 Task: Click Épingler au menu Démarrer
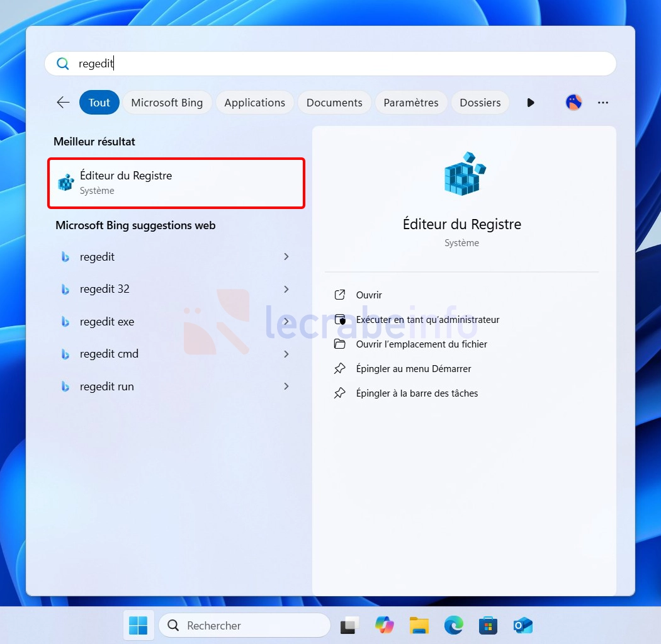point(414,369)
